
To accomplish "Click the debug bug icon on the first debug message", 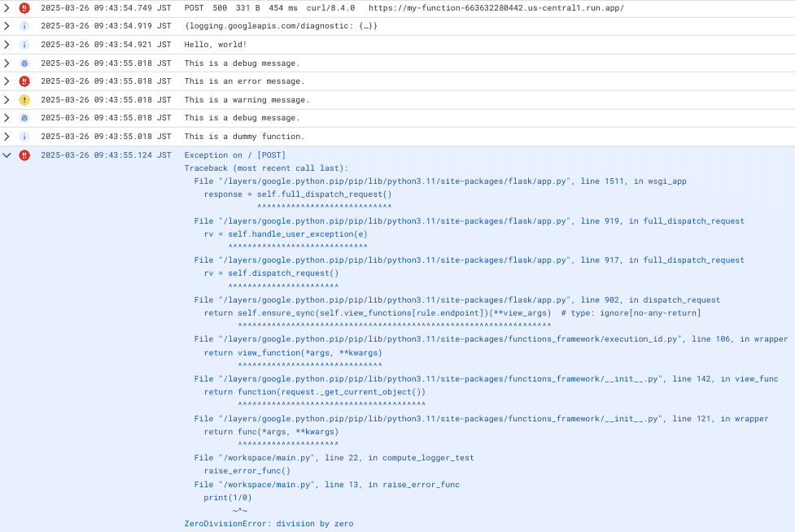I will 24,63.
